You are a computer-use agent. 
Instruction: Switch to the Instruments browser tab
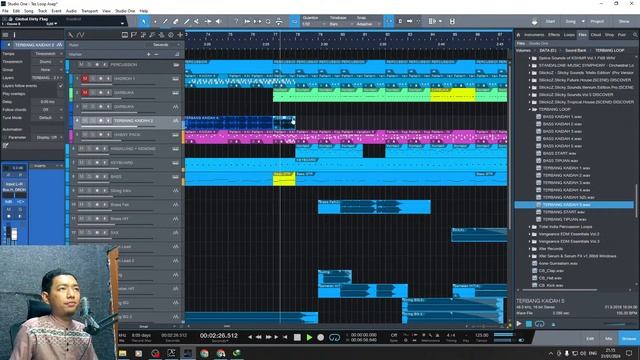point(534,35)
